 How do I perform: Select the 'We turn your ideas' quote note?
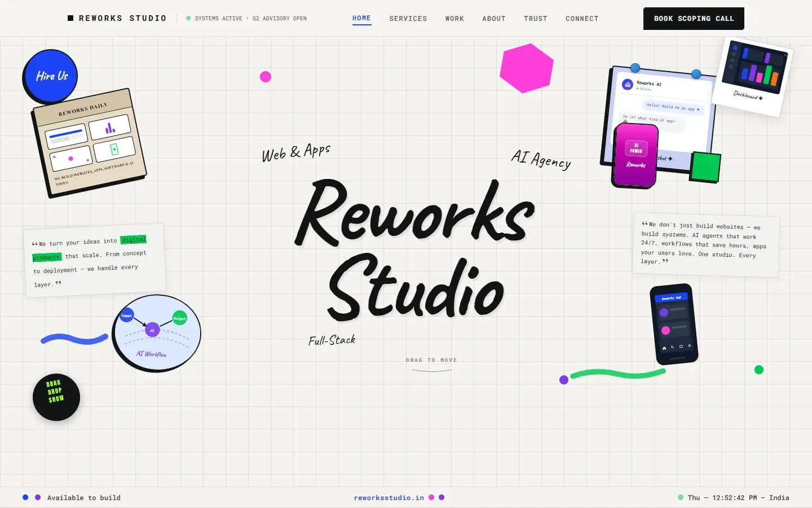point(95,260)
